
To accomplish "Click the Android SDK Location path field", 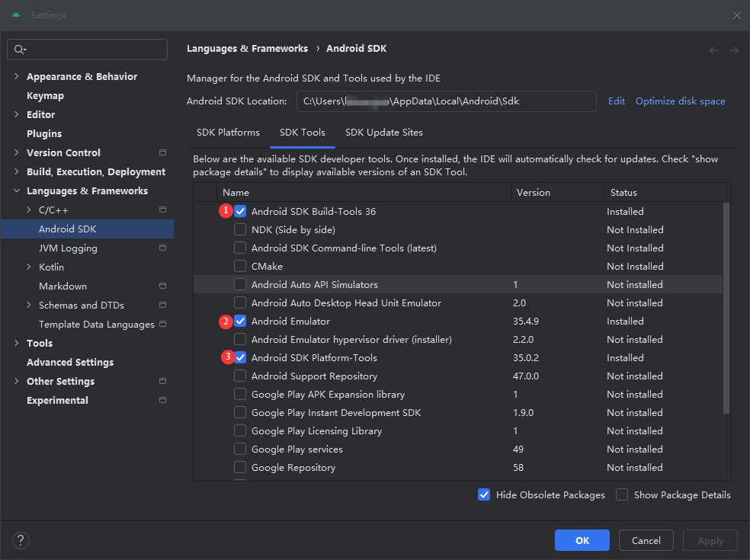I will [447, 101].
